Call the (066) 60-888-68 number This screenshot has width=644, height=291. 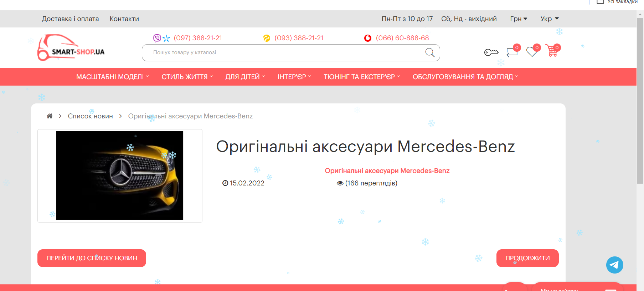pos(402,38)
